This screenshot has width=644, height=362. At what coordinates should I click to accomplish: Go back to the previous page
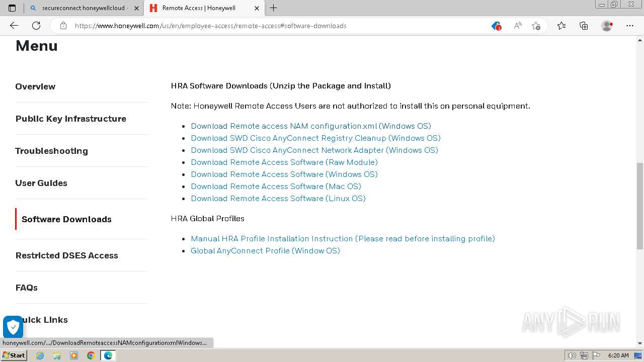point(14,26)
